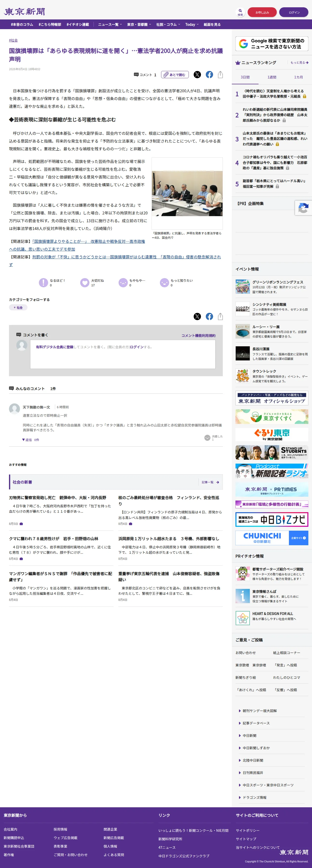Click the lock icon on ranking item 1

pyautogui.click(x=304, y=96)
